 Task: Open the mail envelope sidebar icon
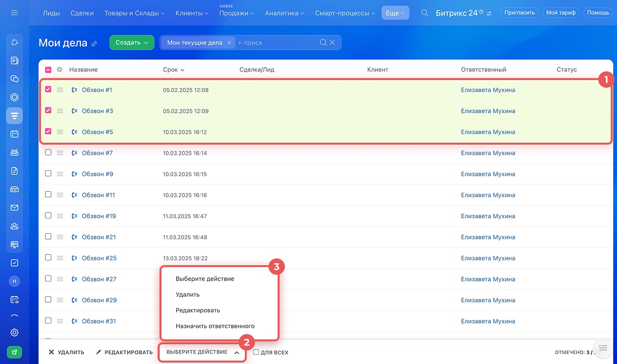[14, 208]
